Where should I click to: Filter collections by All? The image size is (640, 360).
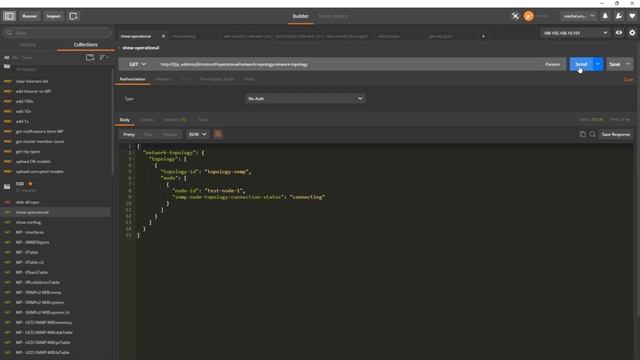point(7,58)
